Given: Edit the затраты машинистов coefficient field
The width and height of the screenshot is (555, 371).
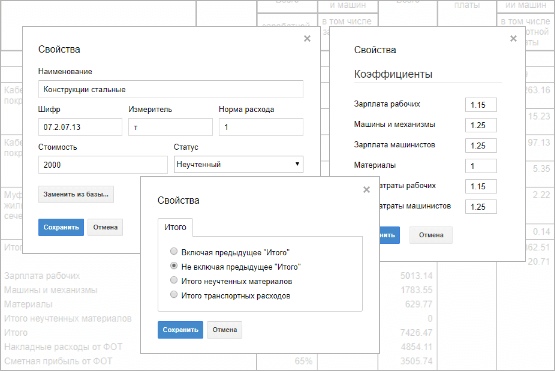Looking at the screenshot, I should point(481,207).
